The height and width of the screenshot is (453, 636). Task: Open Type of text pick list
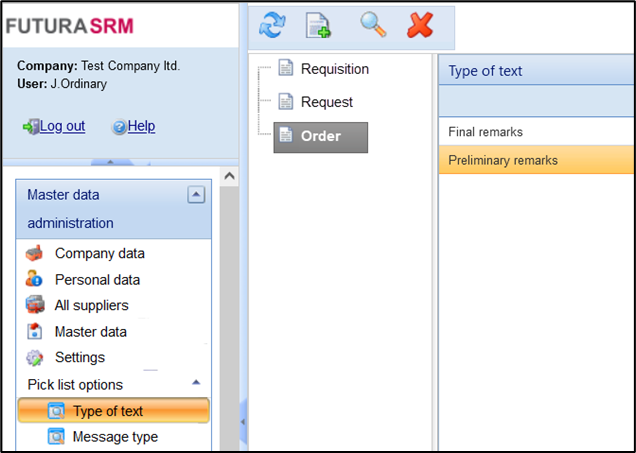[107, 411]
